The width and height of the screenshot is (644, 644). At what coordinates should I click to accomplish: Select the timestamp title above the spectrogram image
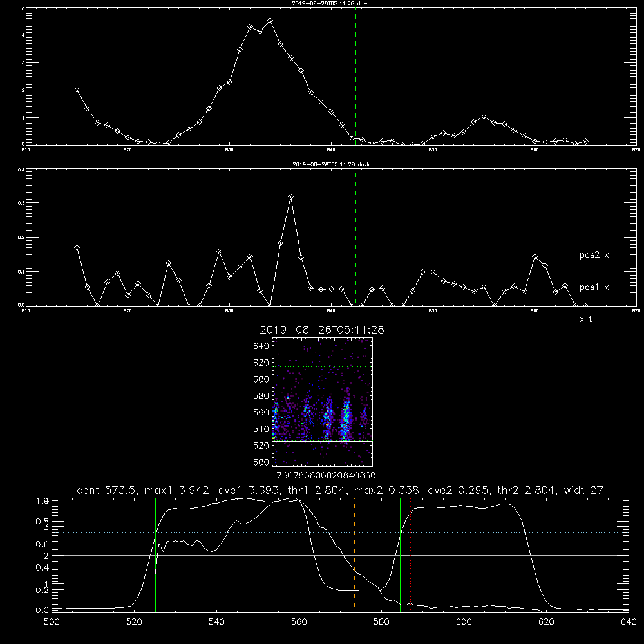[x=322, y=330]
